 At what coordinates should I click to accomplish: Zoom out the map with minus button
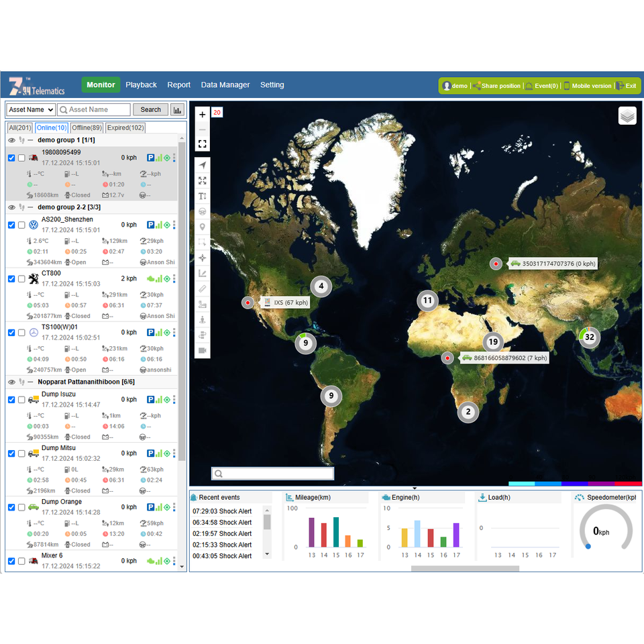point(202,129)
